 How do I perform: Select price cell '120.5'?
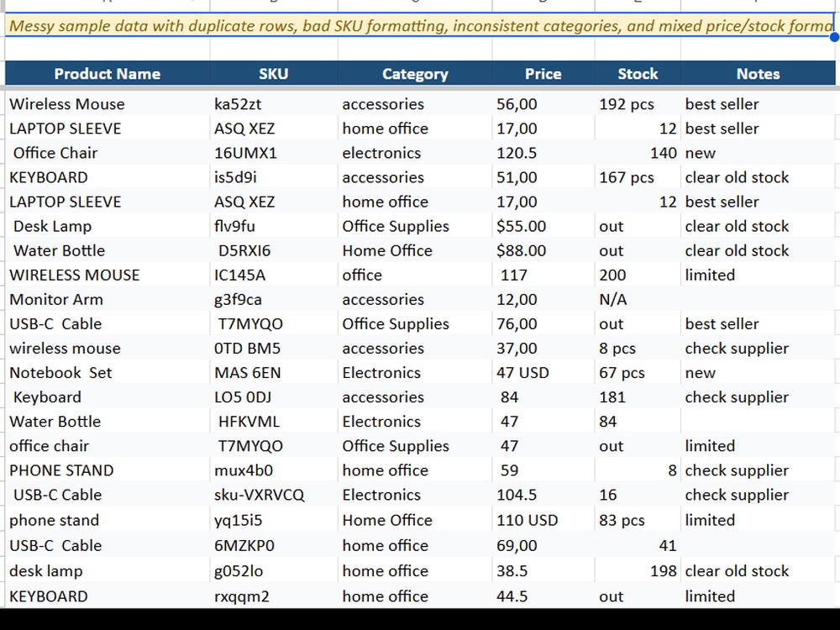[543, 153]
